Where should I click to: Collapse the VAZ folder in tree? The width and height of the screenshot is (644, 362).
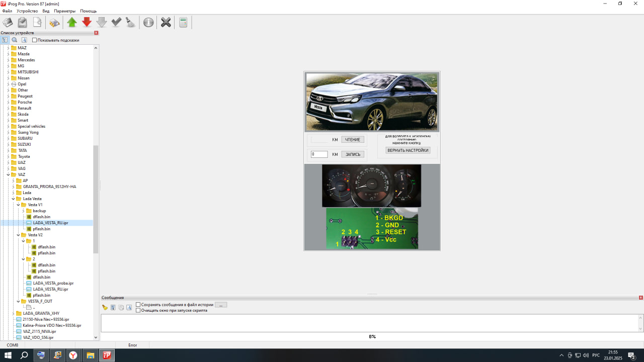(x=8, y=174)
